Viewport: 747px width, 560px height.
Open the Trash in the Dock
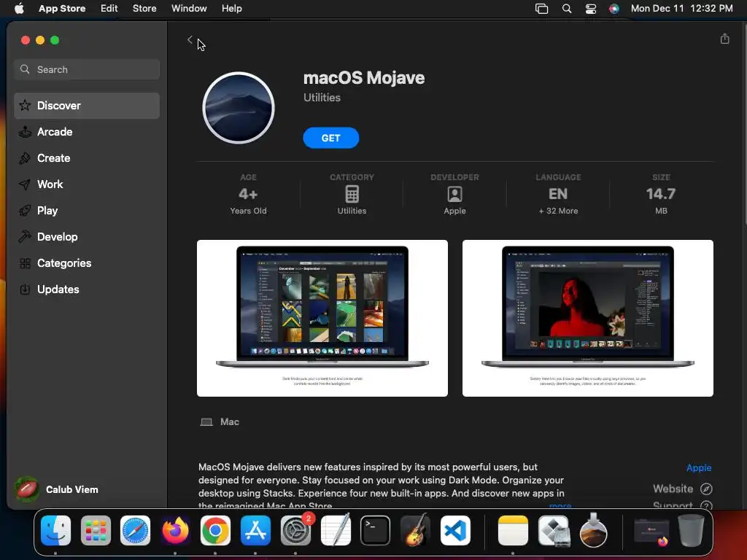coord(692,531)
